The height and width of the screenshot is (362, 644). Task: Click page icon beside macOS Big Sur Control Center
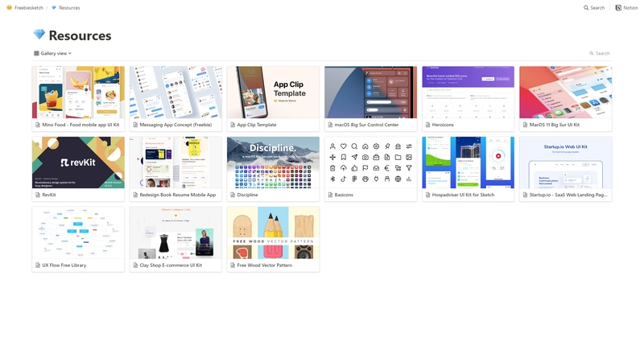[330, 125]
